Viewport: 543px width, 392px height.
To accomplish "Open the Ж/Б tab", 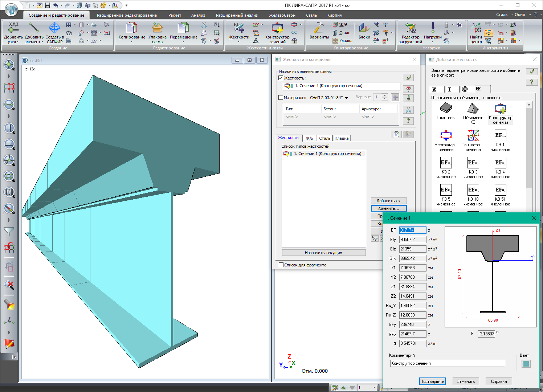I will (309, 138).
